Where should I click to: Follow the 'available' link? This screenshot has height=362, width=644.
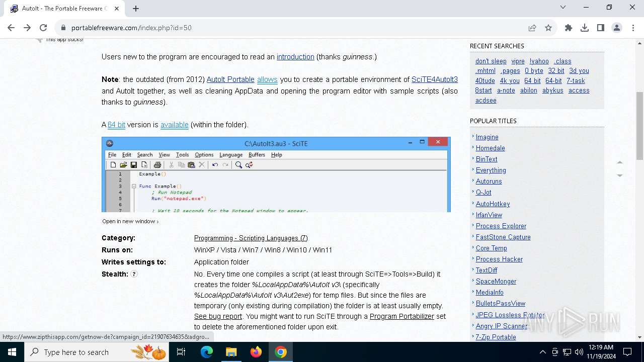[175, 125]
